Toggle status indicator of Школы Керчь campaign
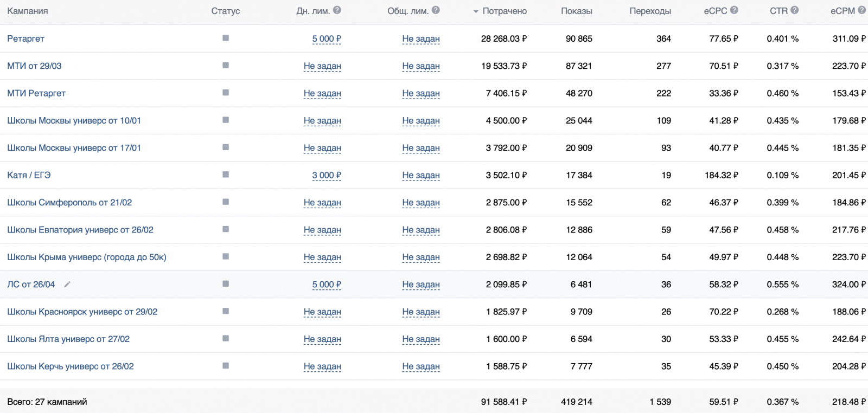Image resolution: width=868 pixels, height=413 pixels. [x=226, y=366]
